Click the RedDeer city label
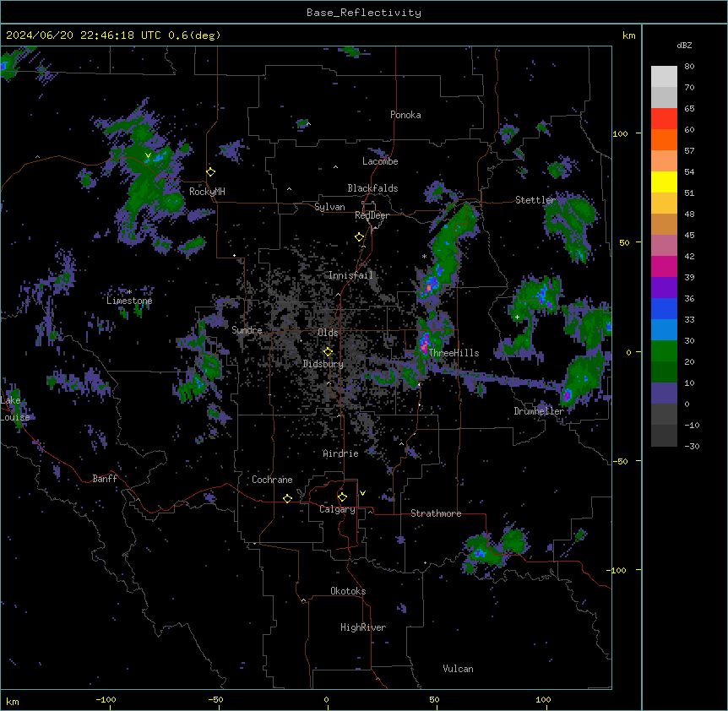This screenshot has width=728, height=711. click(x=372, y=215)
